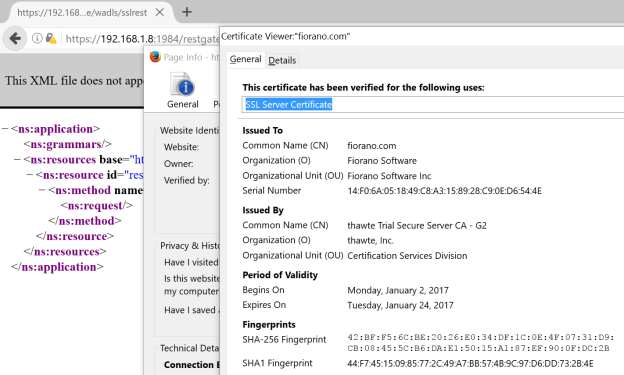Viewport: 624px width, 375px height.
Task: Click the Firefox logo in Page Info title
Action: pyautogui.click(x=155, y=57)
